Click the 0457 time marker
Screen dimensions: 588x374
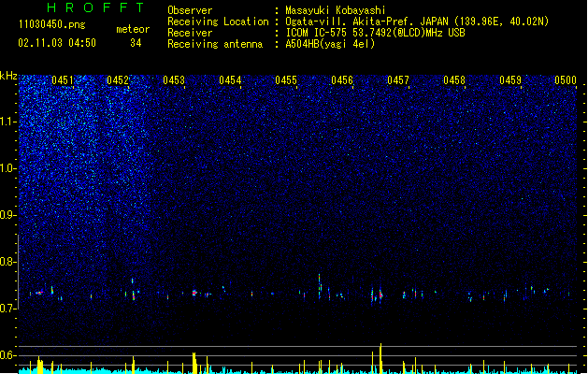(398, 80)
